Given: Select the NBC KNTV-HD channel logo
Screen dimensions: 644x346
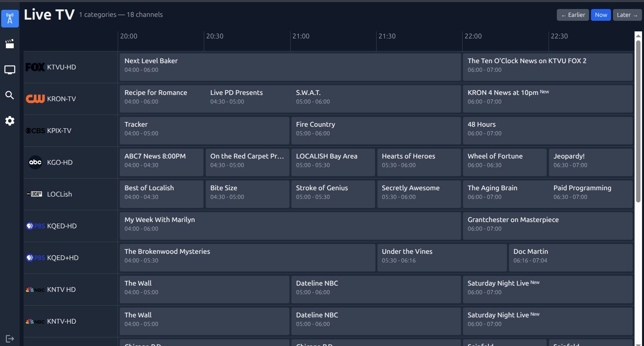Looking at the screenshot, I should [35, 321].
